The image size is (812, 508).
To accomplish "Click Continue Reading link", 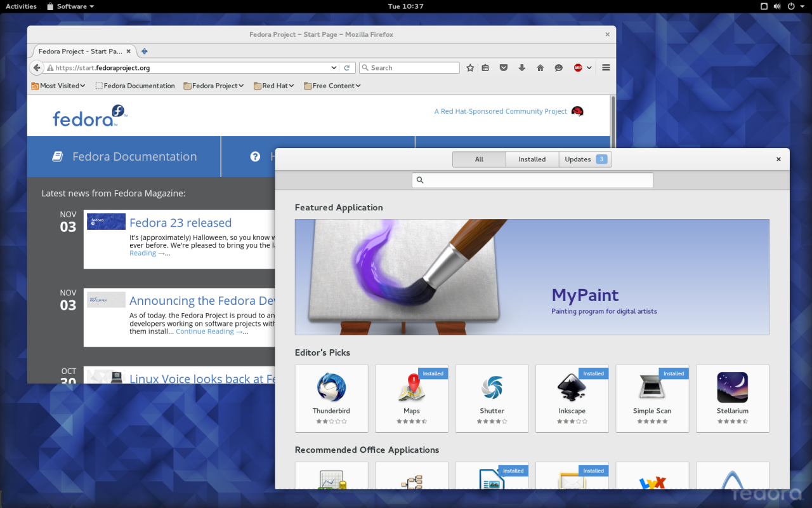I will [205, 331].
